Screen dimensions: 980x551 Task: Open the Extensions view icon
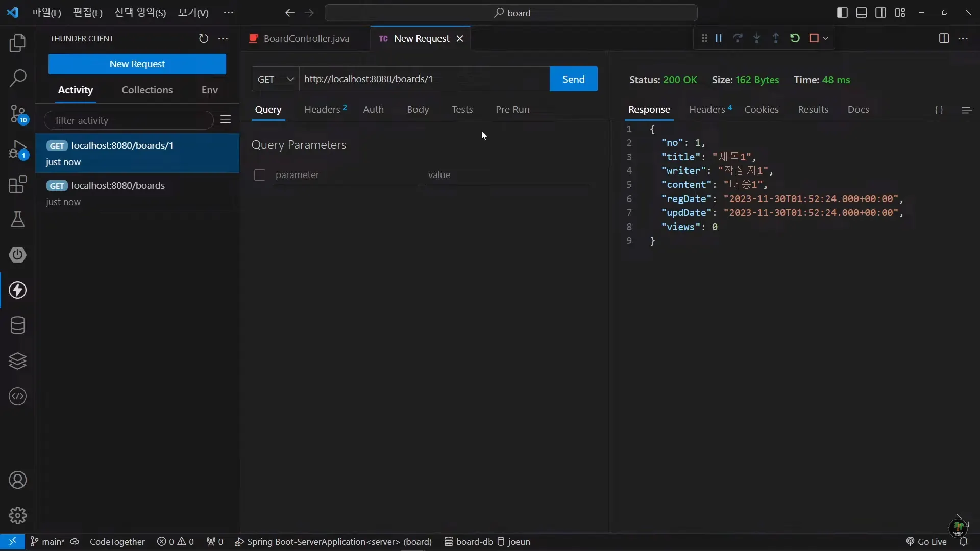pyautogui.click(x=18, y=184)
